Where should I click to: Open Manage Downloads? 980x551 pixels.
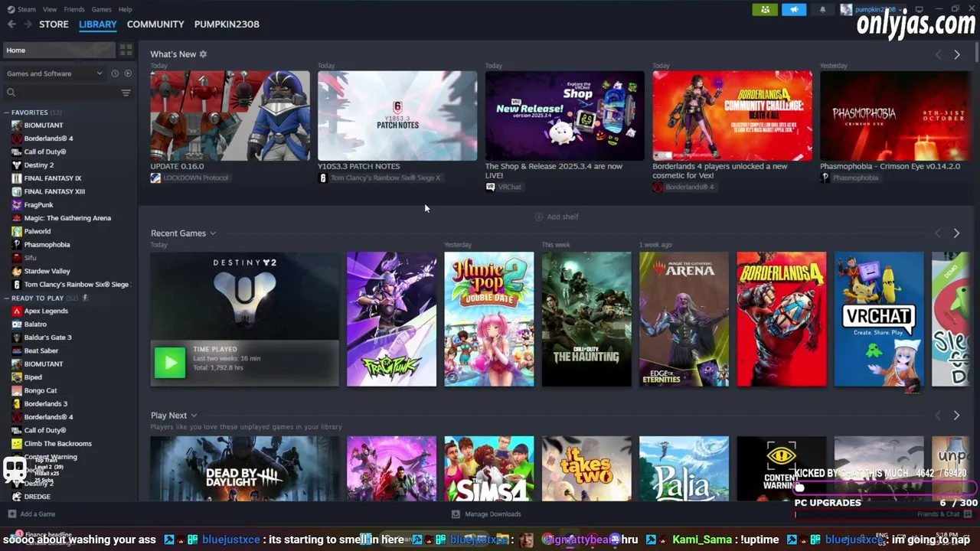[486, 514]
